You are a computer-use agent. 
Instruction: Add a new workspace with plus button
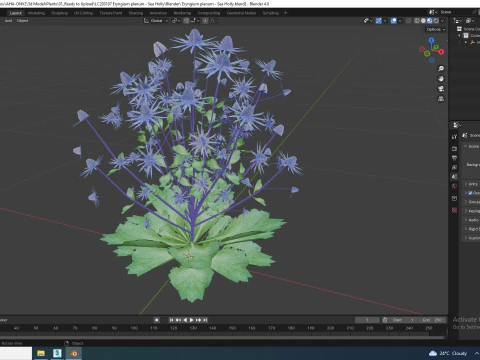[285, 13]
